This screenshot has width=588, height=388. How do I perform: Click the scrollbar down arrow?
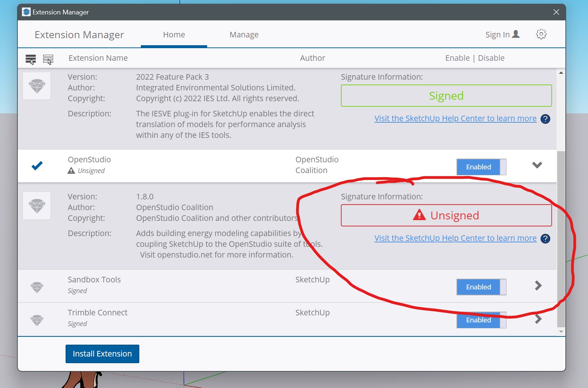click(x=561, y=332)
